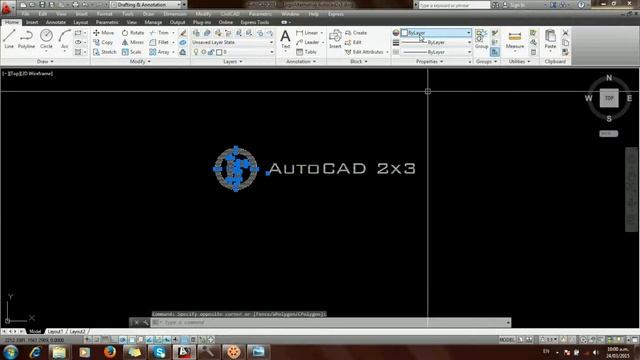Click the Insert block icon
Image resolution: width=640 pixels, height=360 pixels.
pyautogui.click(x=335, y=39)
